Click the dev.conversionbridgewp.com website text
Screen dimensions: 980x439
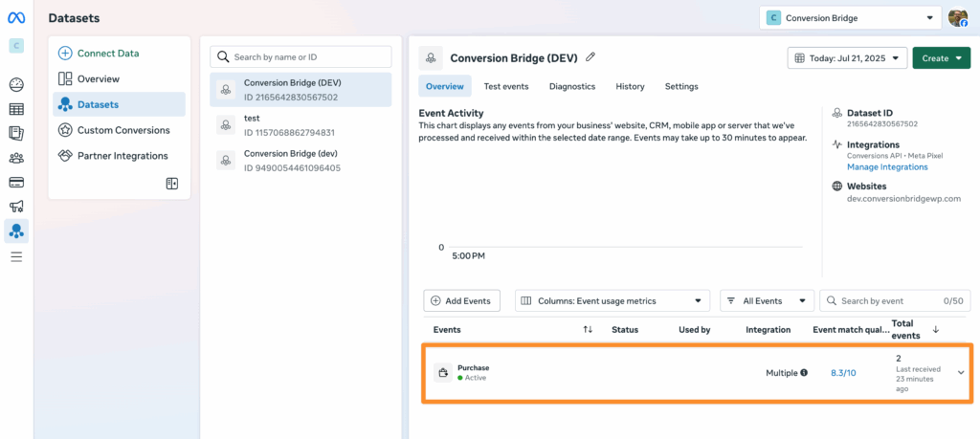click(x=903, y=199)
